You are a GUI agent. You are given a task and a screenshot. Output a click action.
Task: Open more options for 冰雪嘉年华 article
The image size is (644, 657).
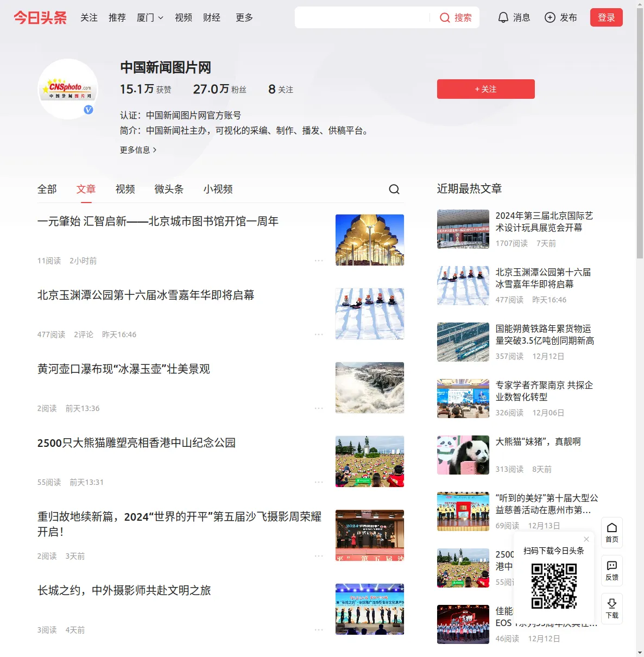319,334
